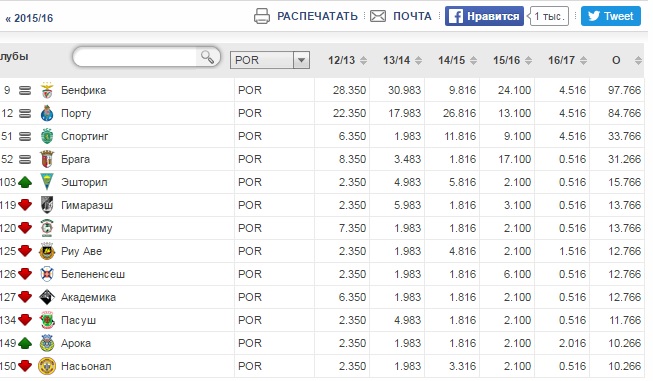Viewport: 653px width, 381px height.
Task: Click the Porto club crest
Action: [x=47, y=113]
